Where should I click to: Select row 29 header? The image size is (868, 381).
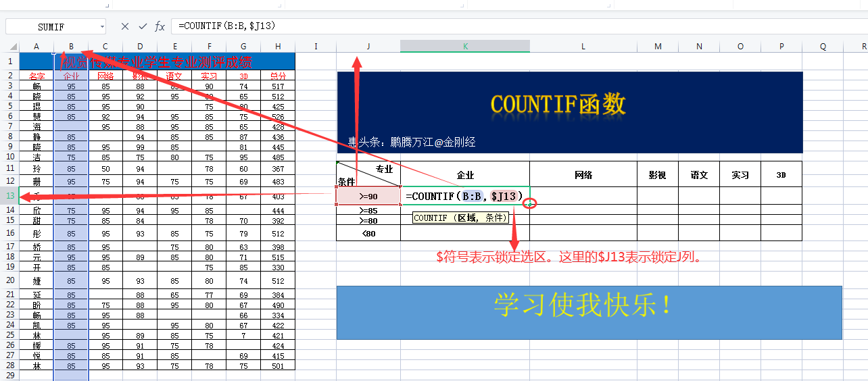tap(9, 375)
